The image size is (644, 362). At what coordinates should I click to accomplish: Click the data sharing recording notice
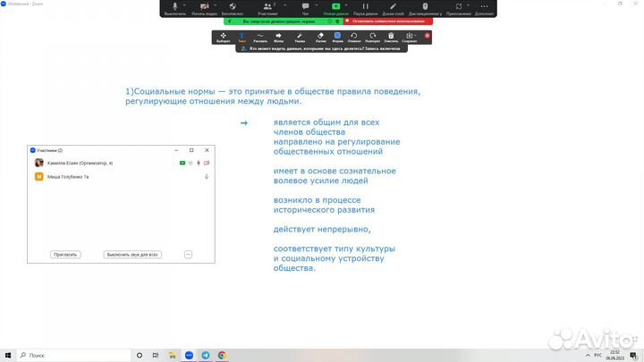(322, 48)
